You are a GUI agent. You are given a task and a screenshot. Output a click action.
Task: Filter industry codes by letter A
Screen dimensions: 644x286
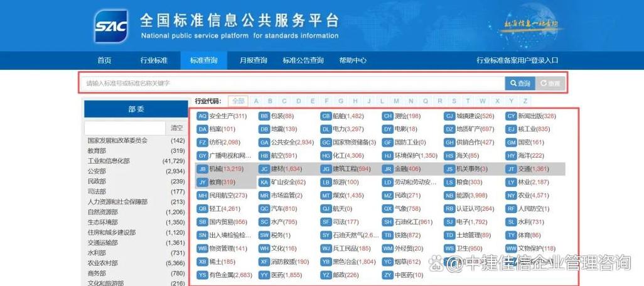[256, 101]
